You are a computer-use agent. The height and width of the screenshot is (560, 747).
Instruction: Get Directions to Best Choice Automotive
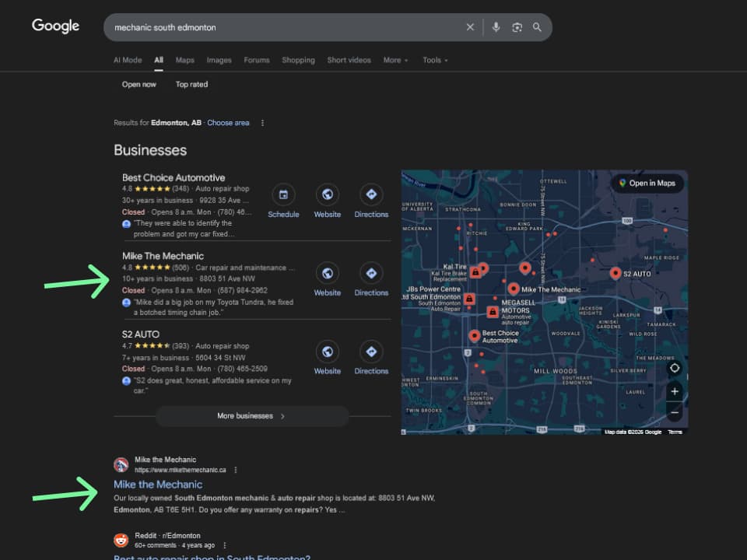[x=371, y=194]
